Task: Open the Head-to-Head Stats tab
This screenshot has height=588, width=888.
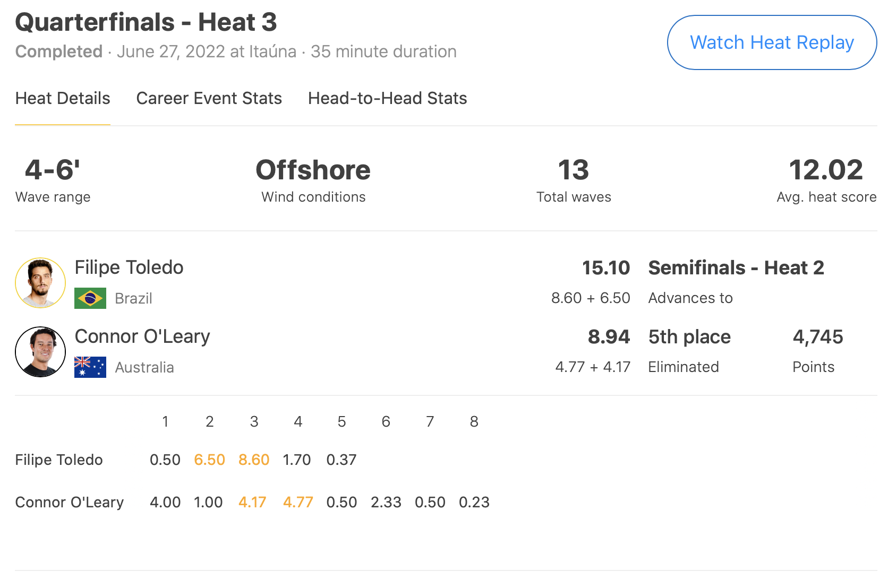Action: (387, 99)
